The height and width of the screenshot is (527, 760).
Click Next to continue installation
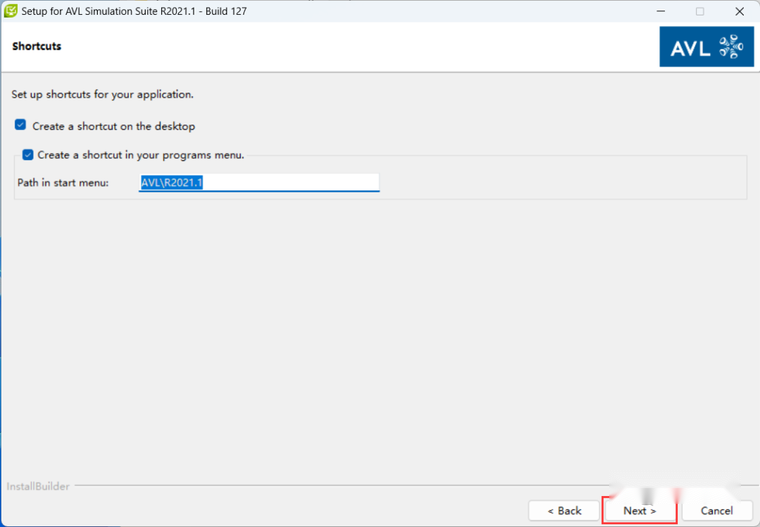(x=639, y=511)
